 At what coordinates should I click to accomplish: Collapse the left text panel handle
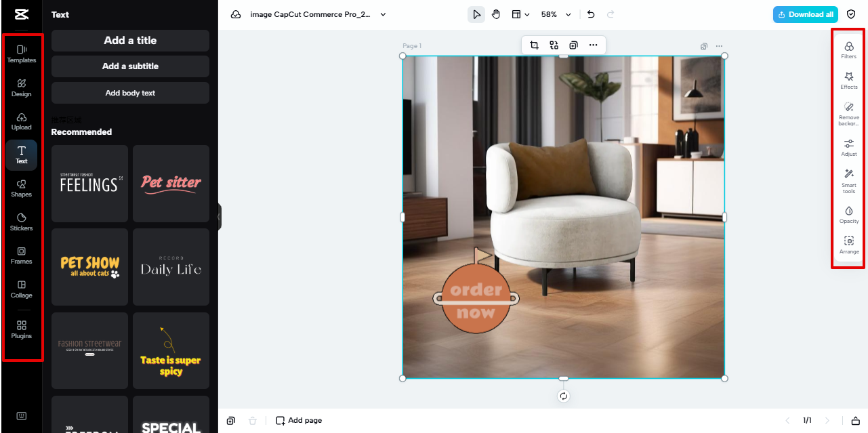[219, 217]
